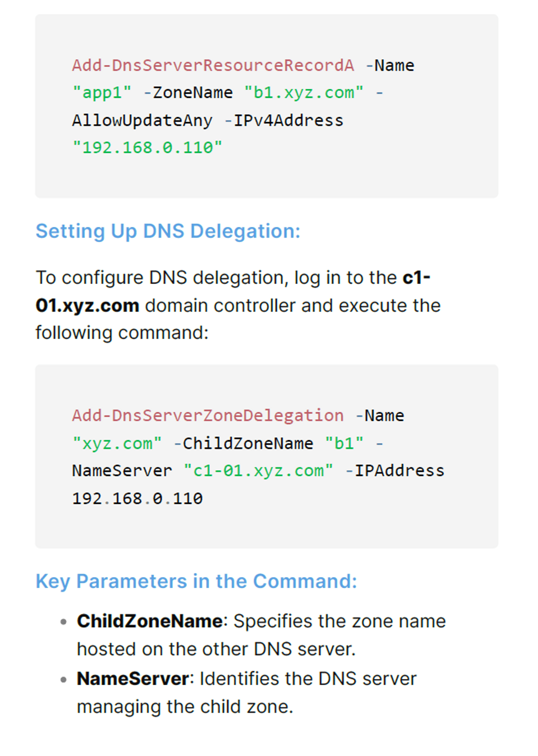Select the 192.168.0.110 address in delegation command
The width and height of the screenshot is (538, 756).
137,498
